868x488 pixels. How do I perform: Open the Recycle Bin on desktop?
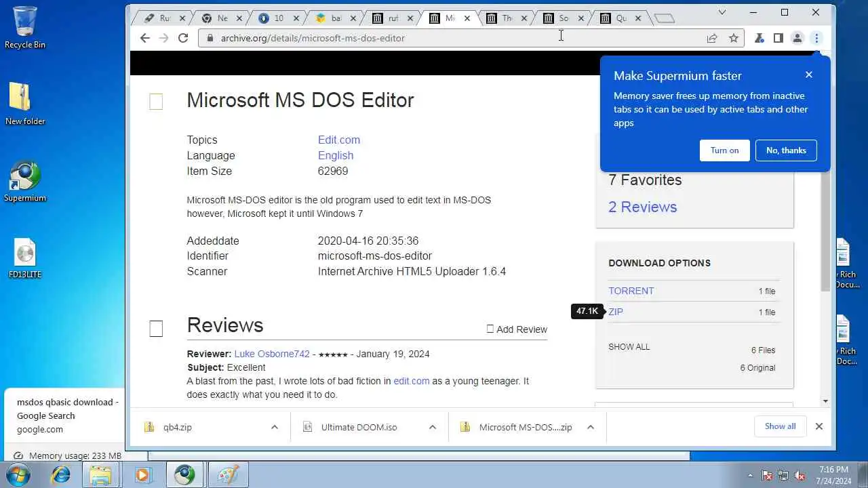pyautogui.click(x=25, y=27)
